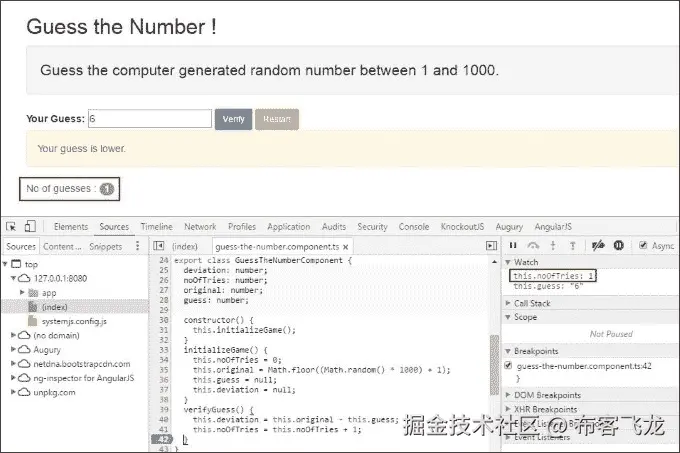680x453 pixels.
Task: Open the Profiles tab
Action: pos(242,226)
